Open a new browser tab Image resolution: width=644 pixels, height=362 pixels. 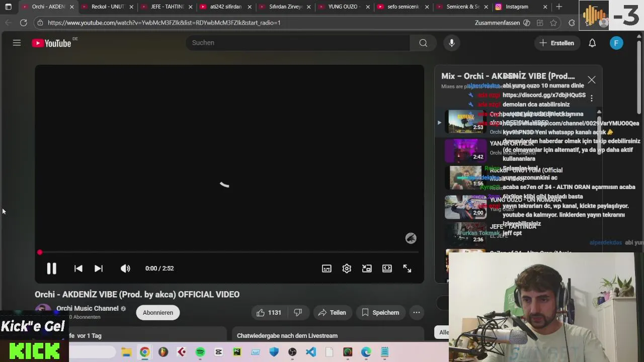point(559,7)
